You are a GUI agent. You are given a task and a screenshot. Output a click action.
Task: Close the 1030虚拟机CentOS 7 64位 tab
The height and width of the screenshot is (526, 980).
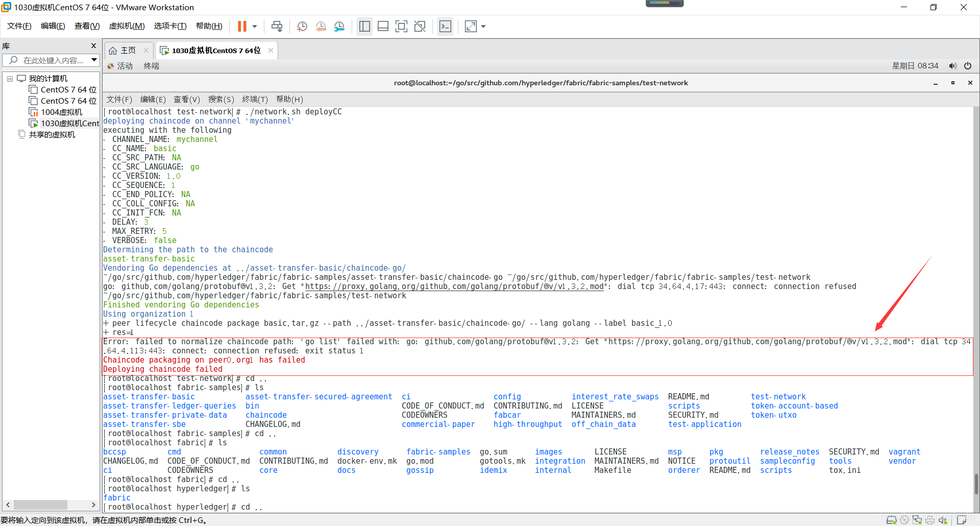point(271,50)
